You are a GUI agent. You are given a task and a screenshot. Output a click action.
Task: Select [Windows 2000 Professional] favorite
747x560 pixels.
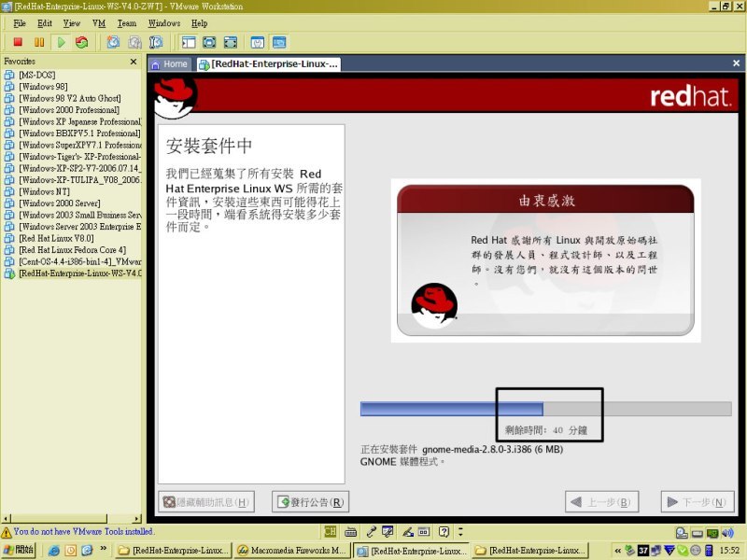tap(69, 110)
